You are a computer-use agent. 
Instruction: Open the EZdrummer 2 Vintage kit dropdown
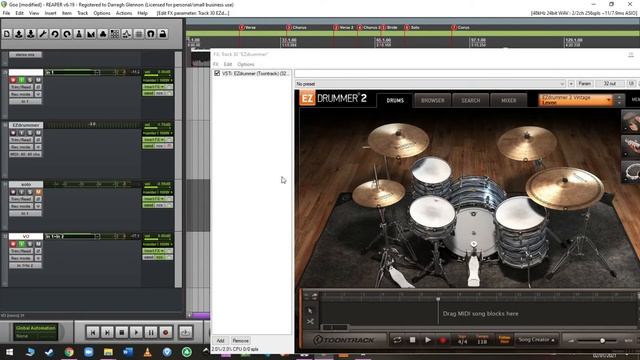click(x=576, y=100)
